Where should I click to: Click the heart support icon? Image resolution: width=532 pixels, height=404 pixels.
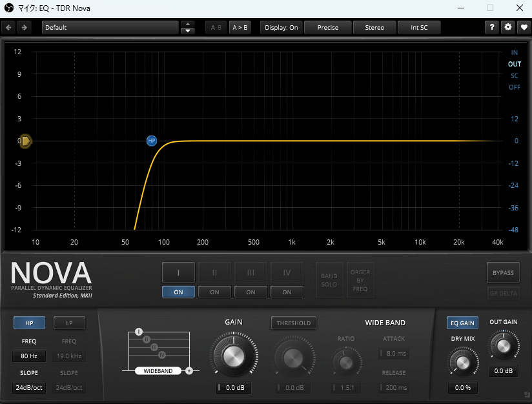(x=524, y=28)
